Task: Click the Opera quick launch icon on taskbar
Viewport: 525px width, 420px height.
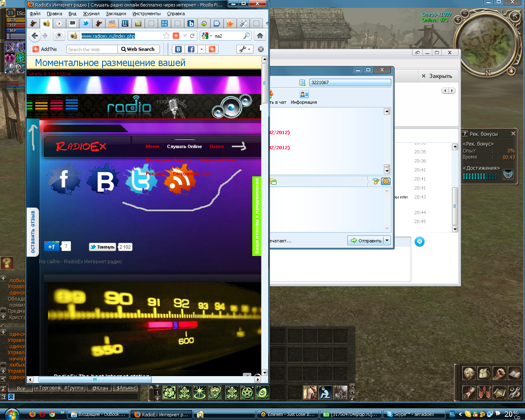Action: pos(42,414)
